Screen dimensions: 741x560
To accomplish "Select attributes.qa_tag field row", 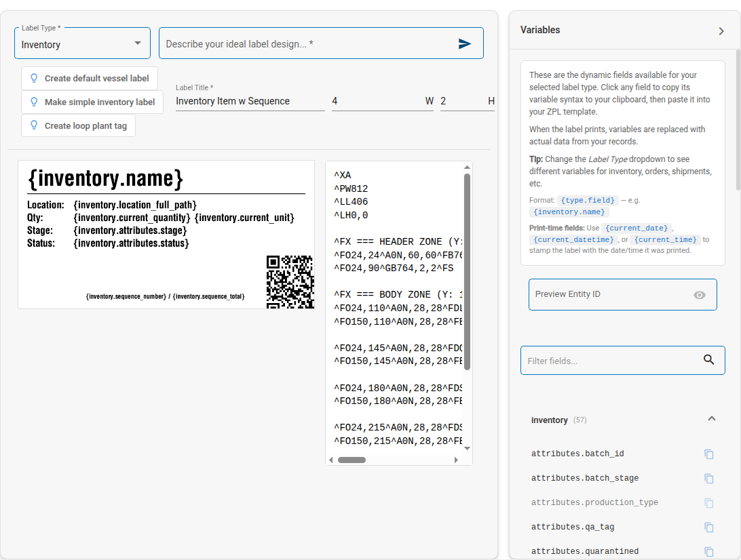I will click(622, 527).
